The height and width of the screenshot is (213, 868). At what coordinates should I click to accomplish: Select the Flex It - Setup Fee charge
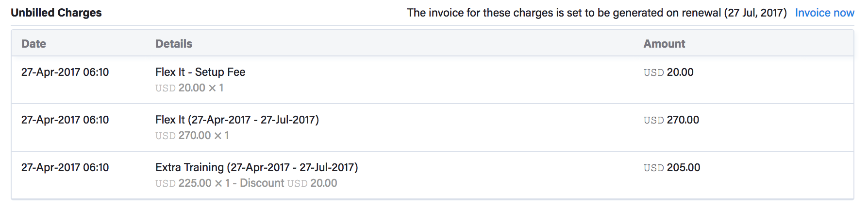coord(200,72)
